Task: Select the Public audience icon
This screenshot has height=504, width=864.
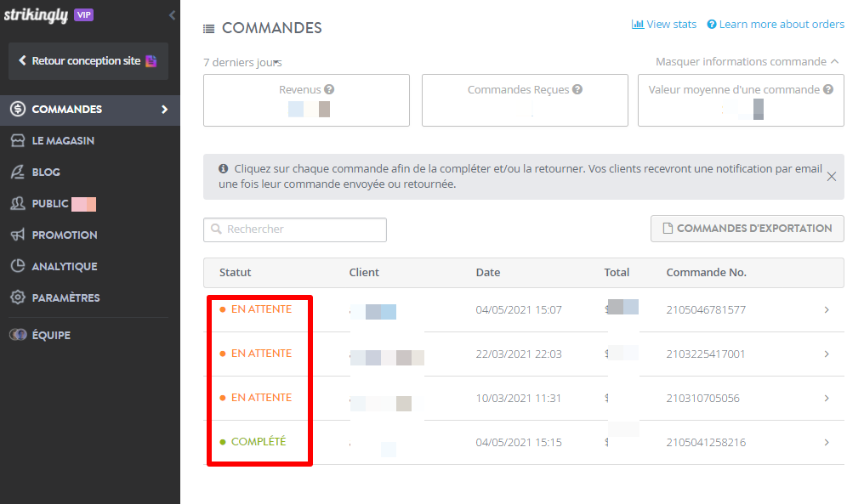Action: [x=19, y=203]
